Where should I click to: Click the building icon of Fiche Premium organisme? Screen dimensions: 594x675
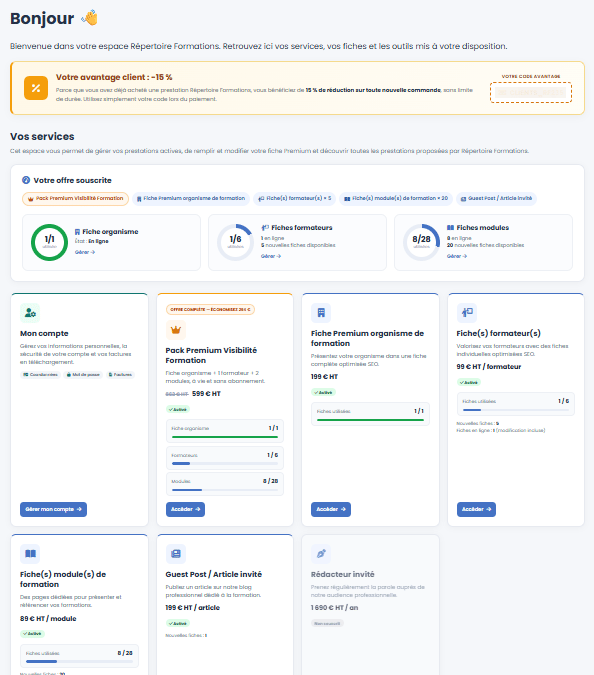click(x=321, y=313)
